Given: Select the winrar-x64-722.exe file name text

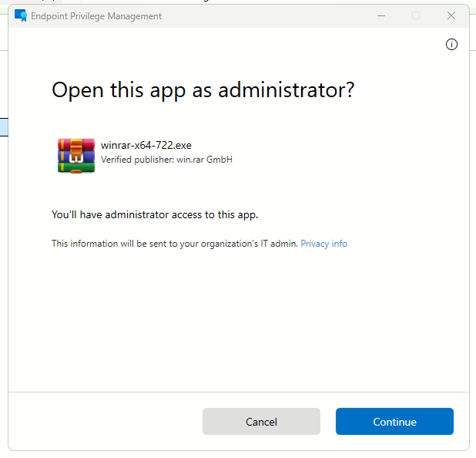Looking at the screenshot, I should (146, 145).
